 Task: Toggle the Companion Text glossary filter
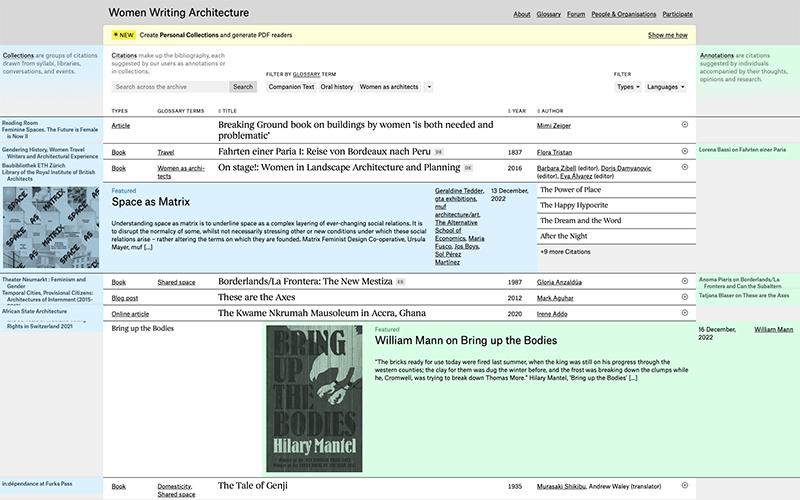pyautogui.click(x=291, y=87)
